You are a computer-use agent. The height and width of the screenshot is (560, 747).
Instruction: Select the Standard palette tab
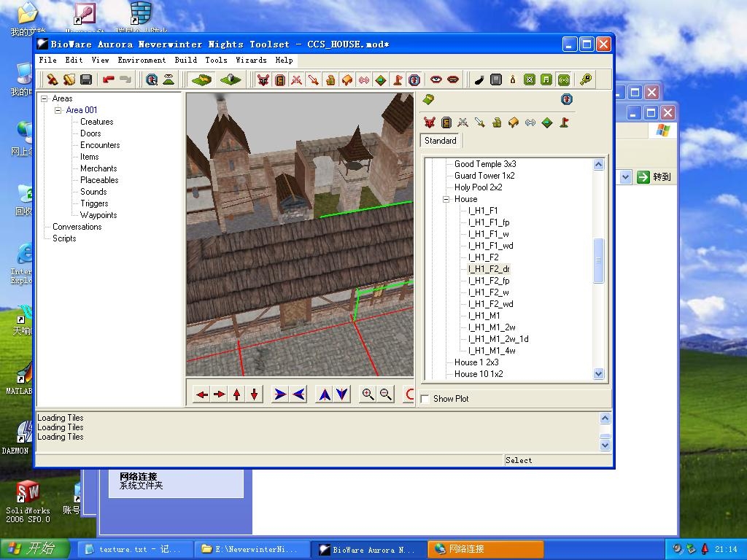click(440, 141)
